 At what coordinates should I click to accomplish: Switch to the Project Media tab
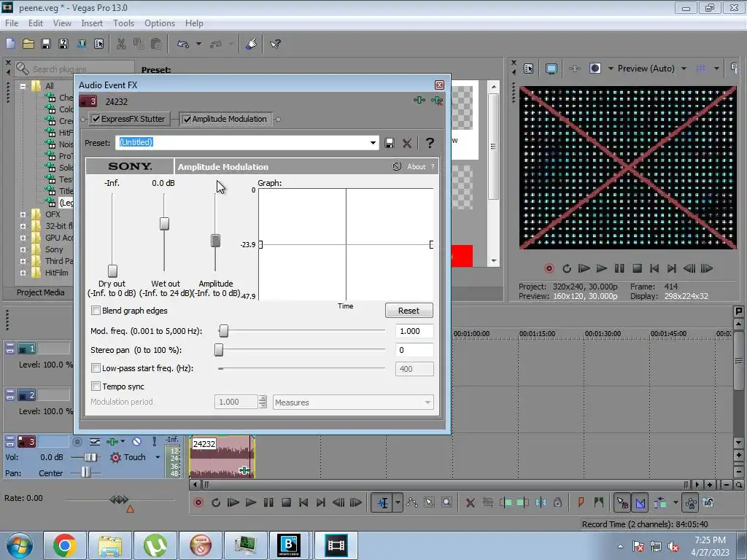tap(41, 292)
